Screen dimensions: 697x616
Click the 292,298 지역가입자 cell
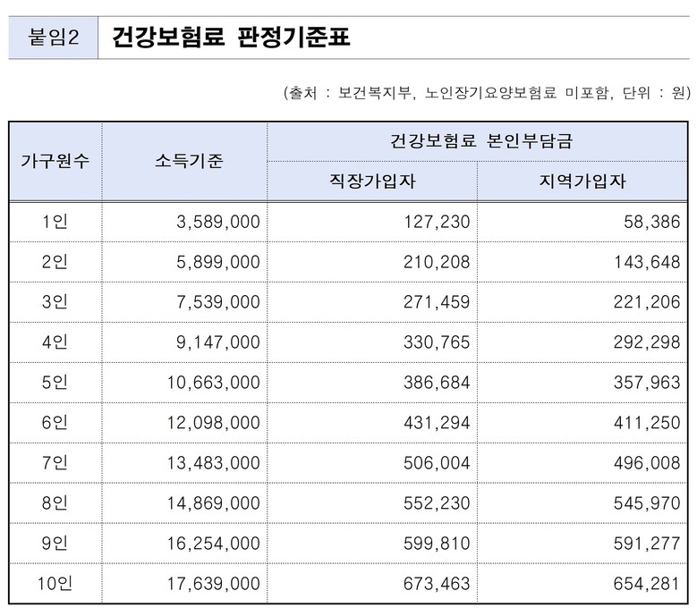point(642,342)
